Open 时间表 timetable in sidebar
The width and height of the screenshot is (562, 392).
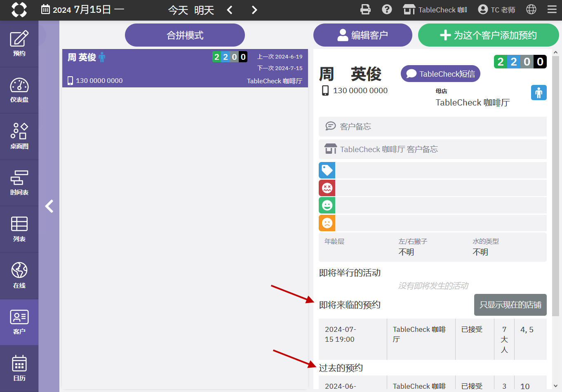point(19,183)
